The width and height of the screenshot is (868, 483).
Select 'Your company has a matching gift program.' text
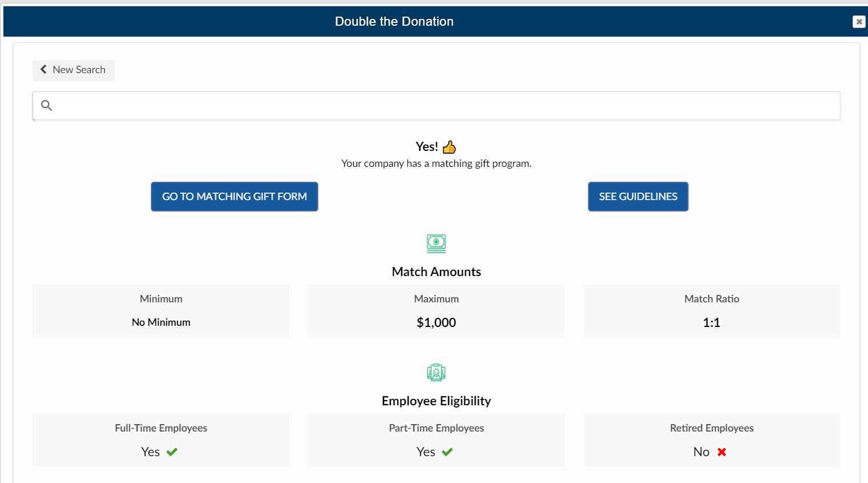pyautogui.click(x=437, y=163)
